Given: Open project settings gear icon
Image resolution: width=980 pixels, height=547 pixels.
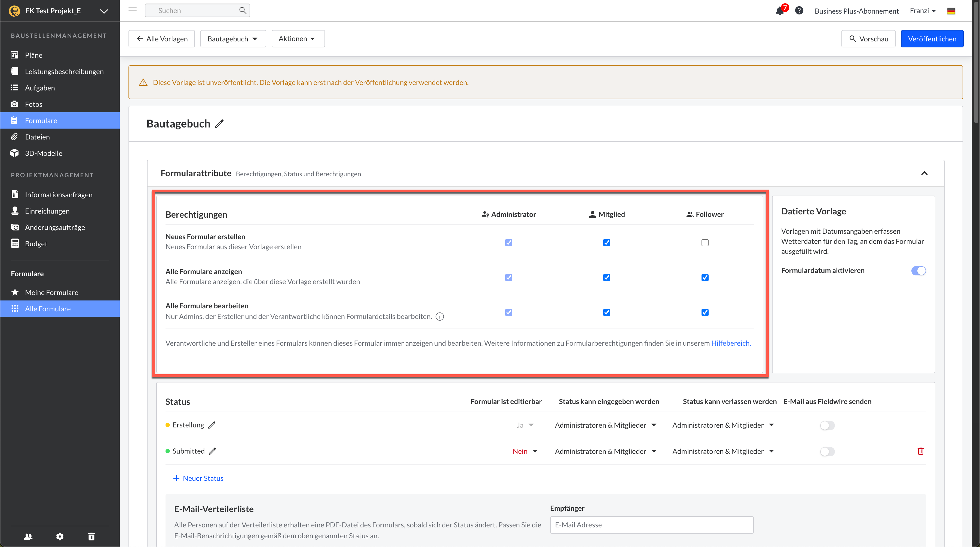Looking at the screenshot, I should pos(60,536).
